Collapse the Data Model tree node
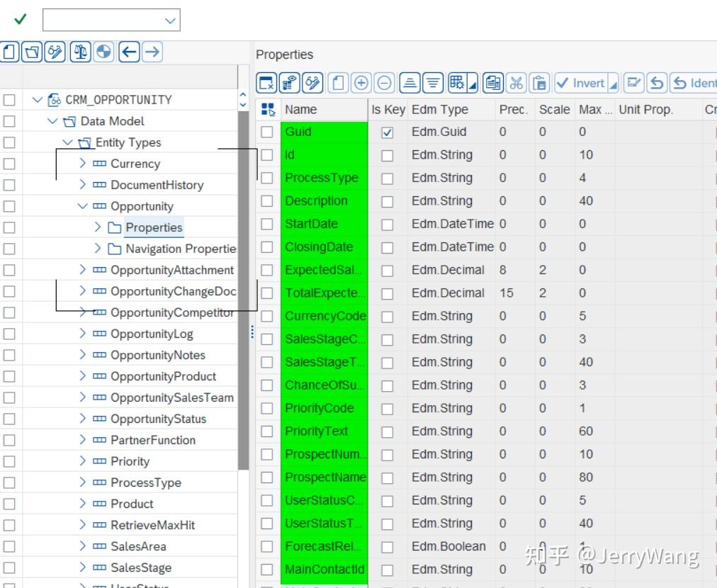Screen dimensions: 717x588 52,121
